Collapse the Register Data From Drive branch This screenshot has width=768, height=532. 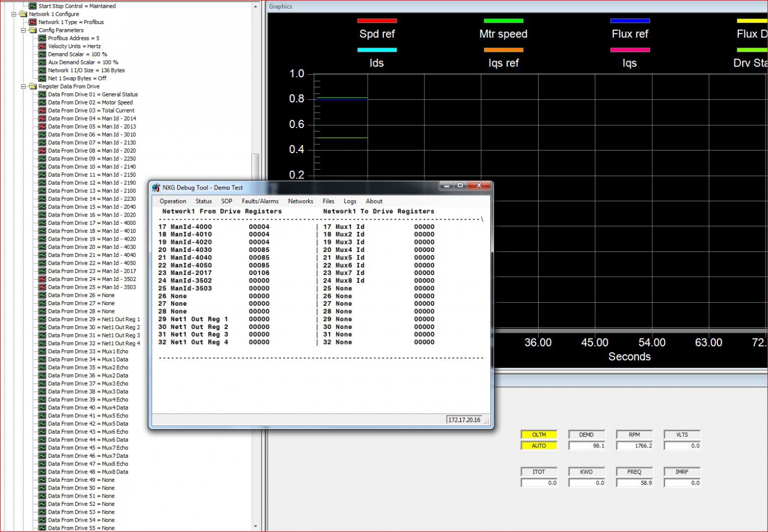[x=23, y=86]
